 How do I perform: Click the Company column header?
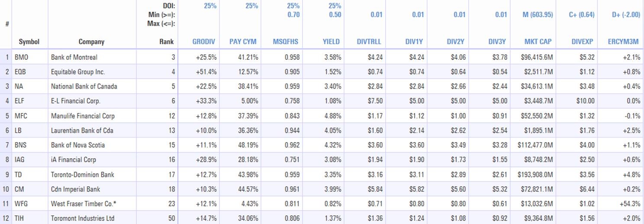point(91,42)
